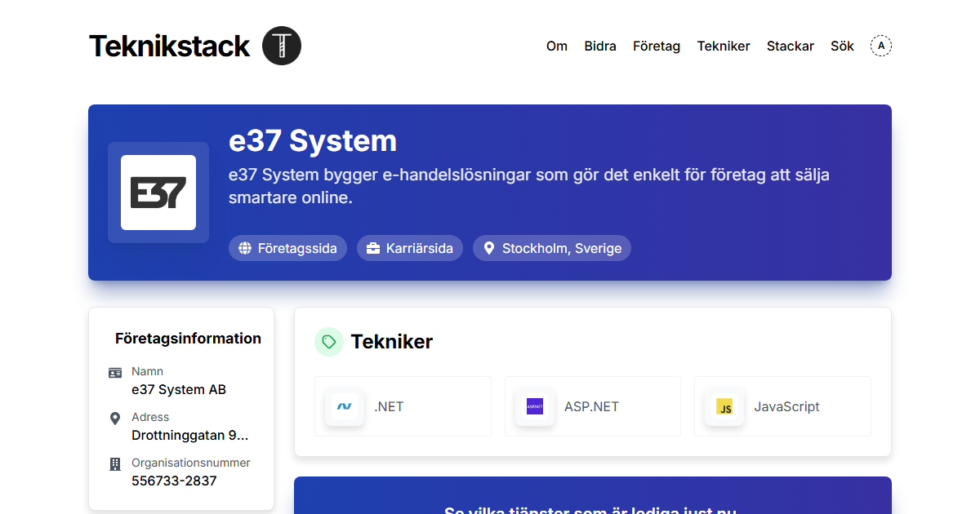Open the Om menu item
980x514 pixels.
557,46
